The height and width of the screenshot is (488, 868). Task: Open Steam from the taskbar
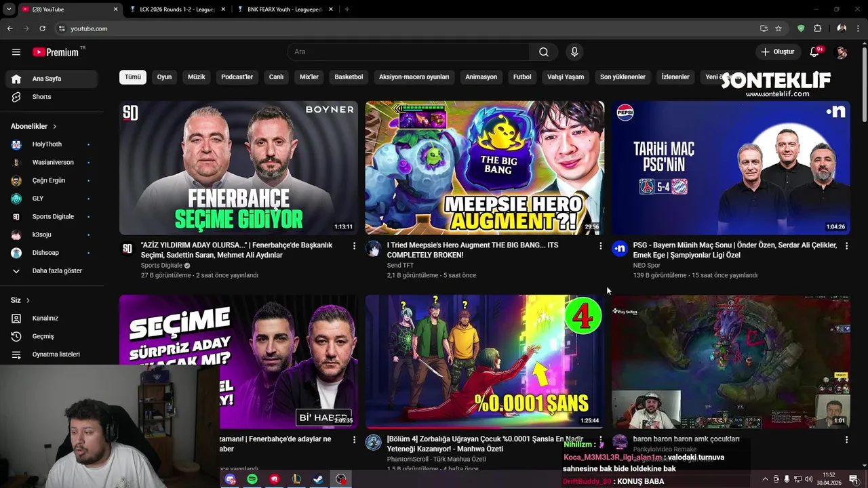[318, 479]
